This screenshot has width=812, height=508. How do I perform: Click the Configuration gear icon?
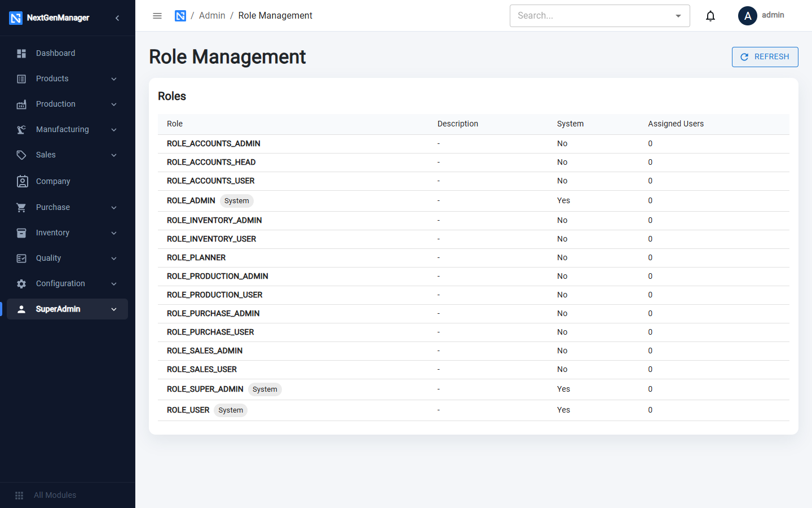coord(21,284)
